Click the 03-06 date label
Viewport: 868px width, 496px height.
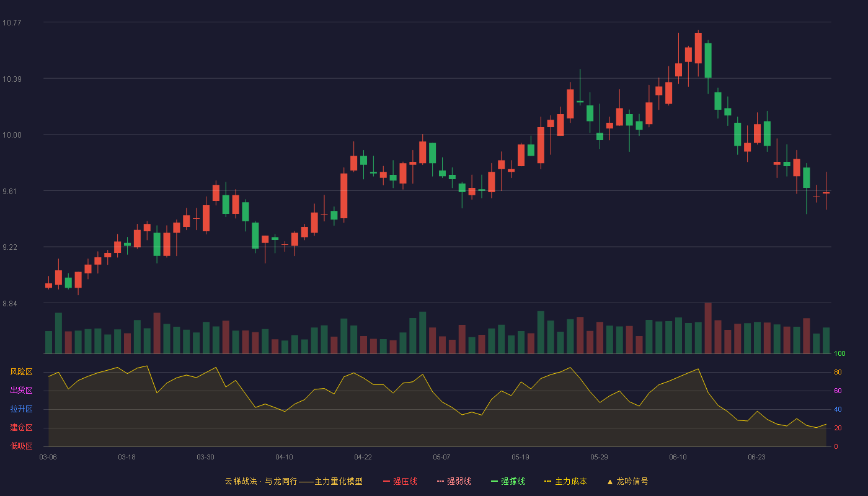click(x=48, y=457)
